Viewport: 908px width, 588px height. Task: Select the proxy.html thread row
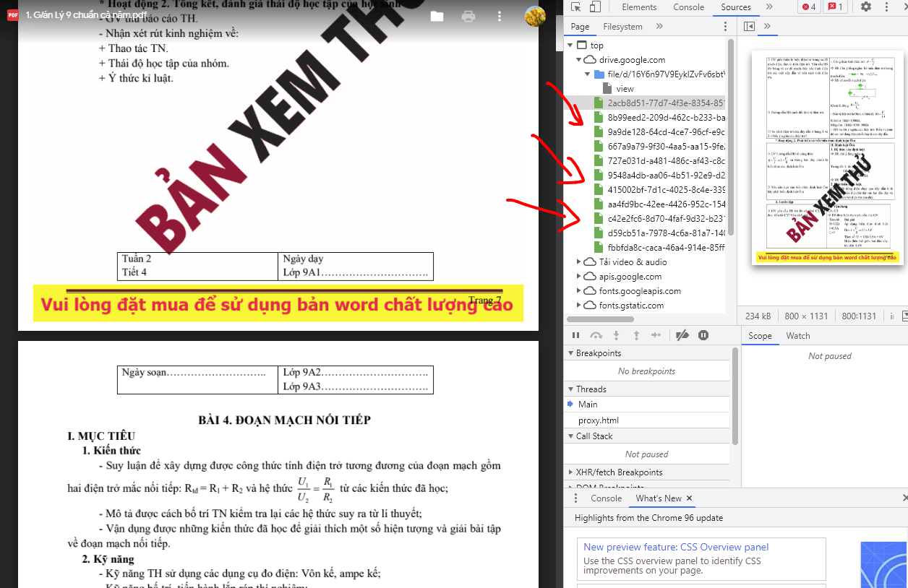tap(647, 420)
